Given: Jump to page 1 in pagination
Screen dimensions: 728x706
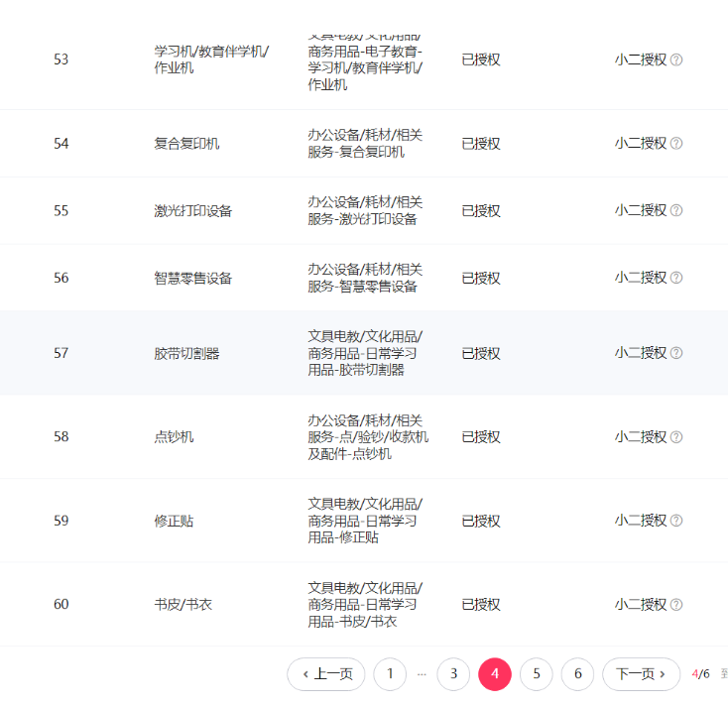Looking at the screenshot, I should click(390, 674).
